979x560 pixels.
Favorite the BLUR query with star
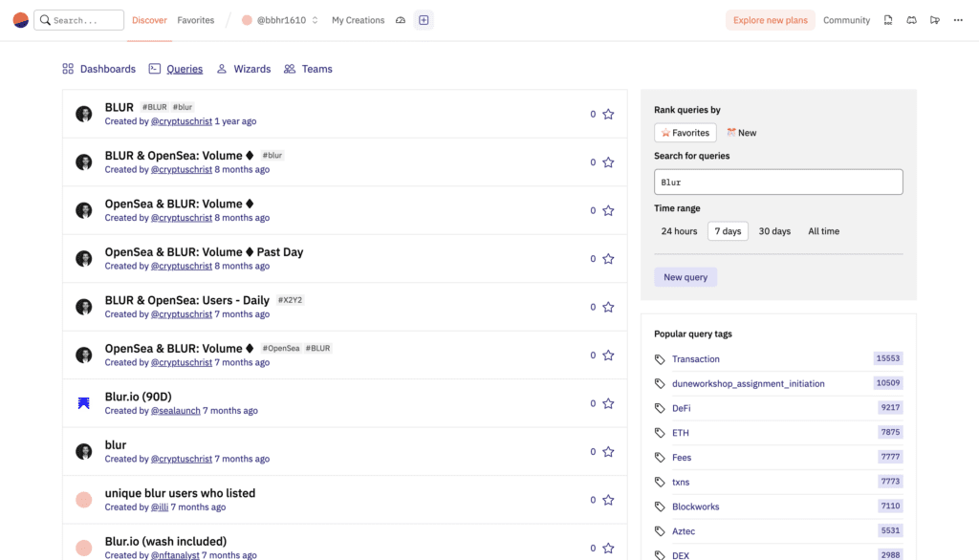tap(608, 115)
